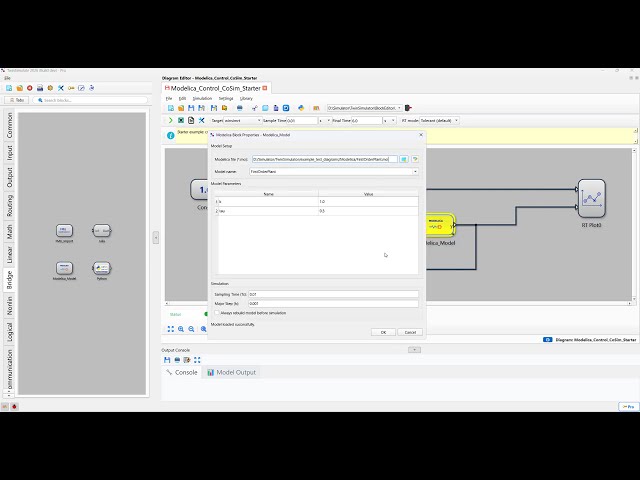Click the new file icon in left toolbar

pos(9,88)
